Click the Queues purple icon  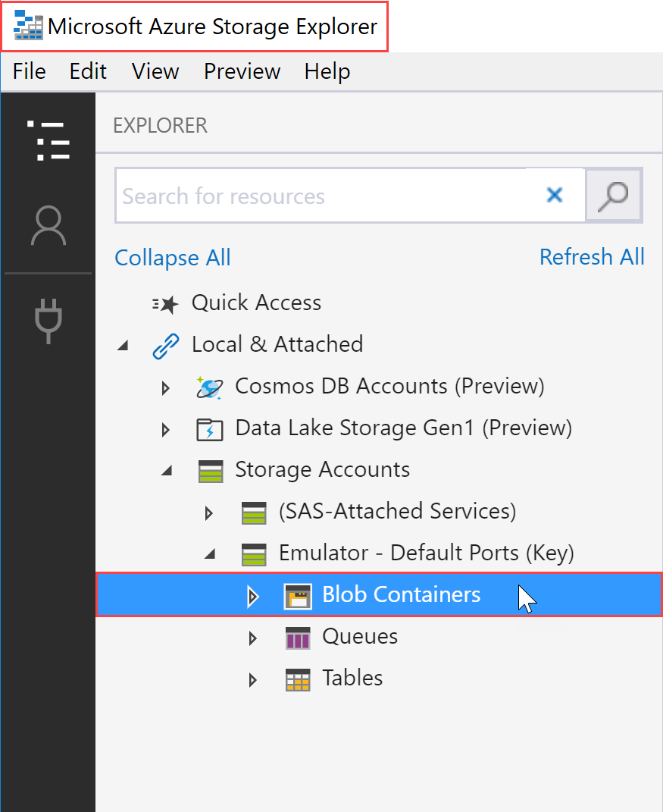click(298, 637)
